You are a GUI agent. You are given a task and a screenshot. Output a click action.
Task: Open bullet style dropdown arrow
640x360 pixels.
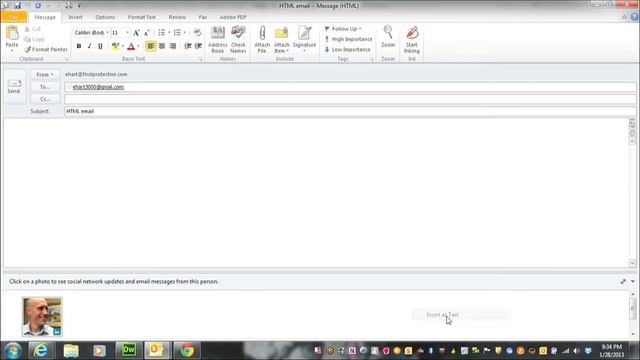169,33
